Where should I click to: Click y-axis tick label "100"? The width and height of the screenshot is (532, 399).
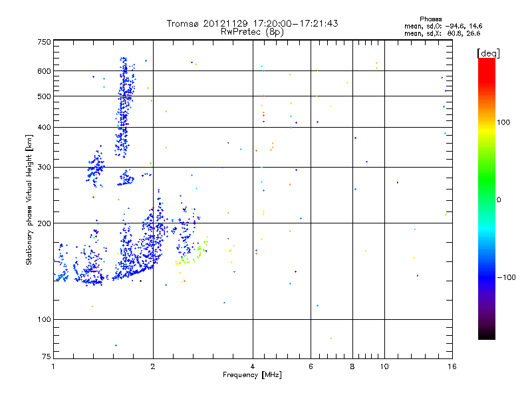pos(44,320)
